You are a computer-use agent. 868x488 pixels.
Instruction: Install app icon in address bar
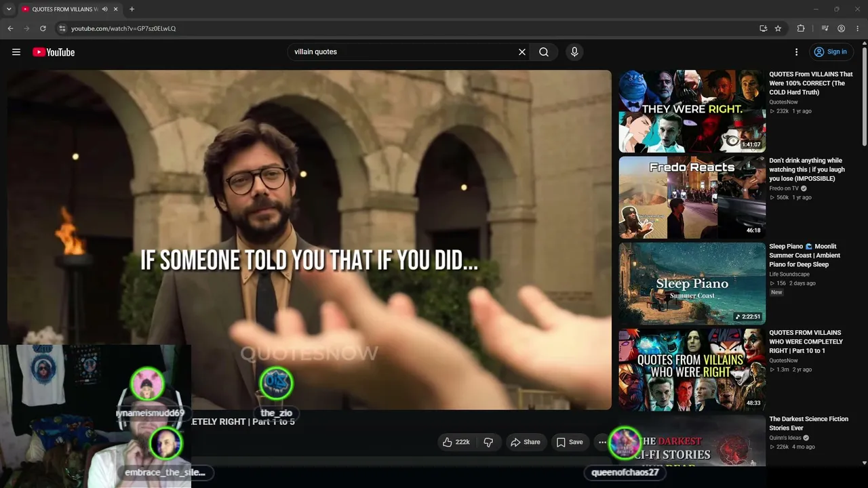[x=764, y=28]
